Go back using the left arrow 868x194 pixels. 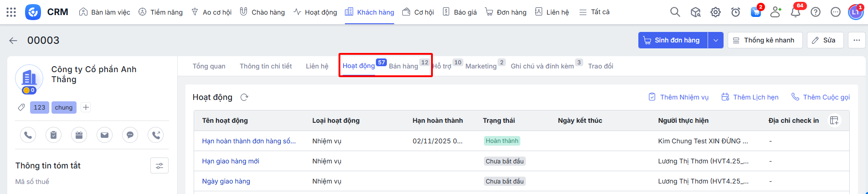[13, 41]
